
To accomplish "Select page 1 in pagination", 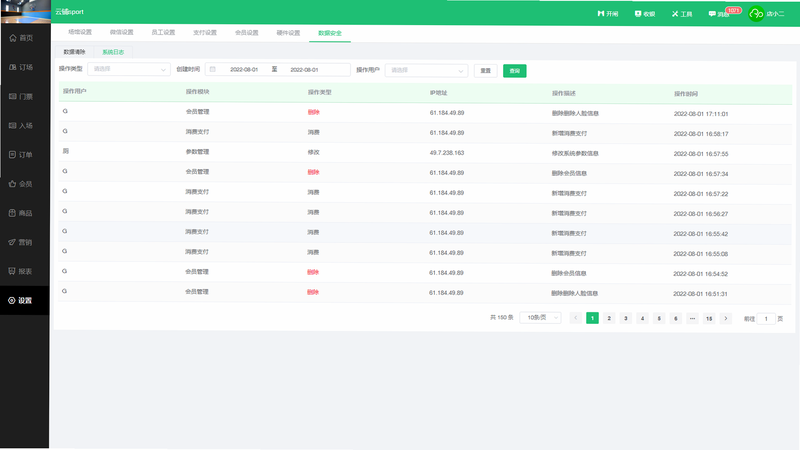I will coord(592,318).
